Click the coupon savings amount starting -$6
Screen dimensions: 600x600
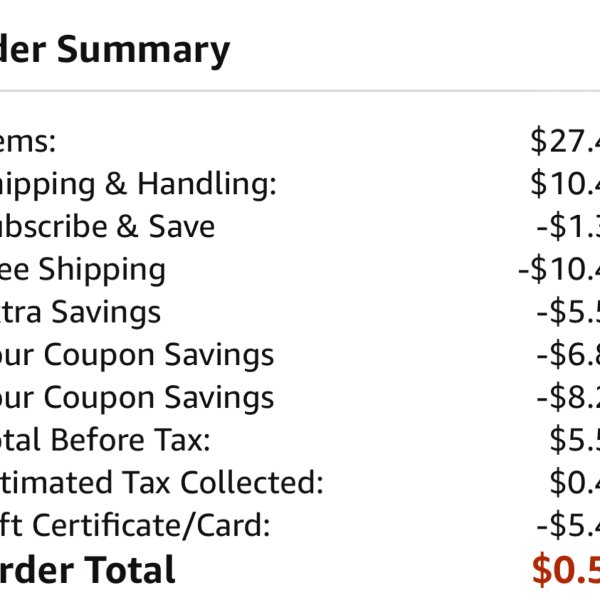568,354
